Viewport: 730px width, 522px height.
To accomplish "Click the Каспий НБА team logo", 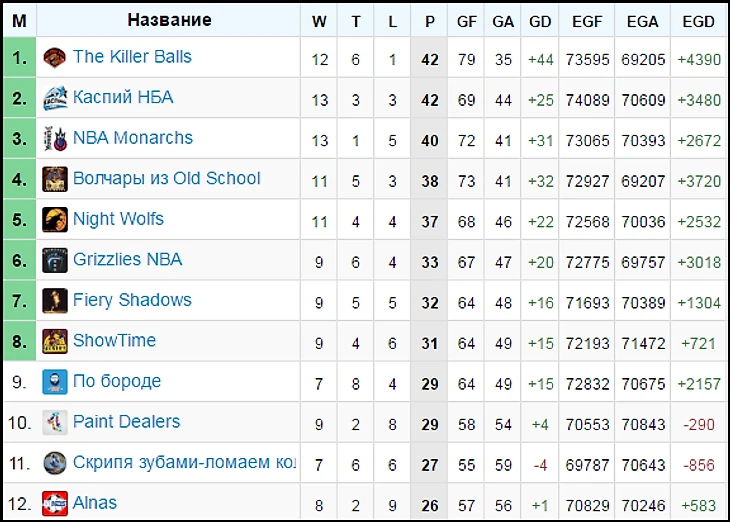I will (55, 98).
